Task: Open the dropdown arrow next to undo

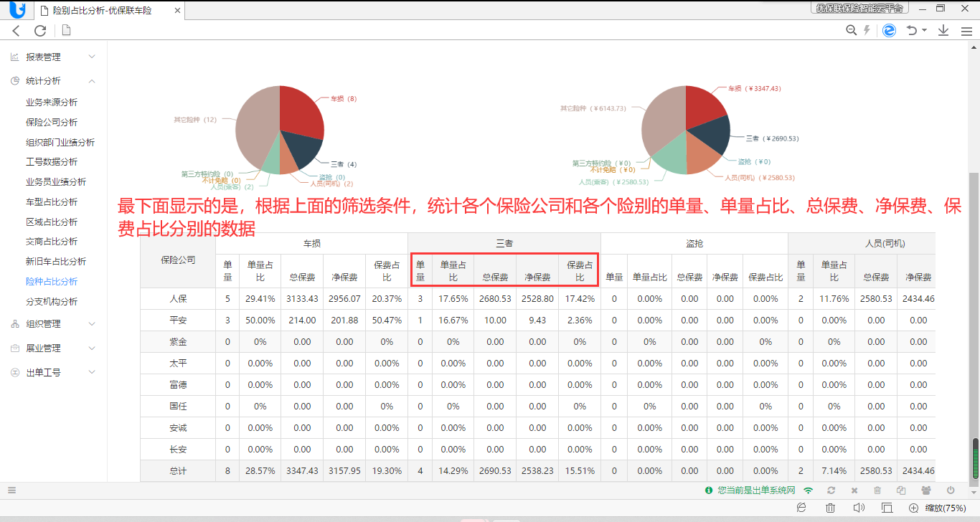Action: 924,30
